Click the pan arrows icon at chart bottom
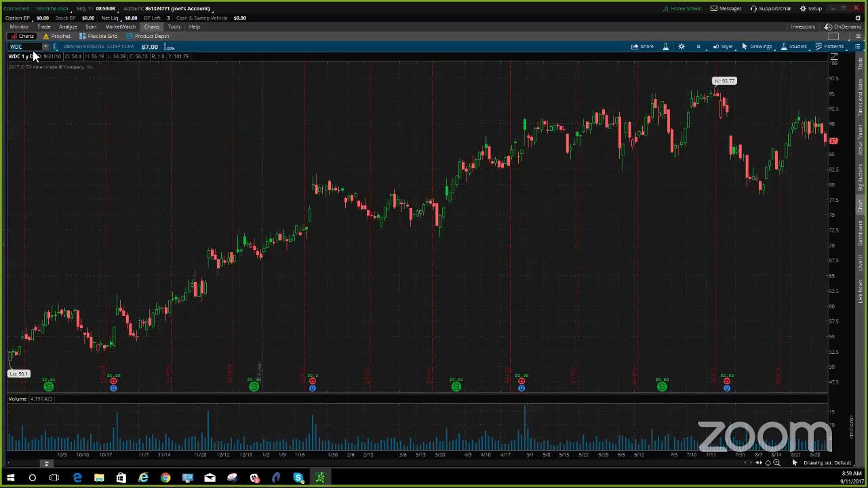The image size is (868, 488). point(759,463)
